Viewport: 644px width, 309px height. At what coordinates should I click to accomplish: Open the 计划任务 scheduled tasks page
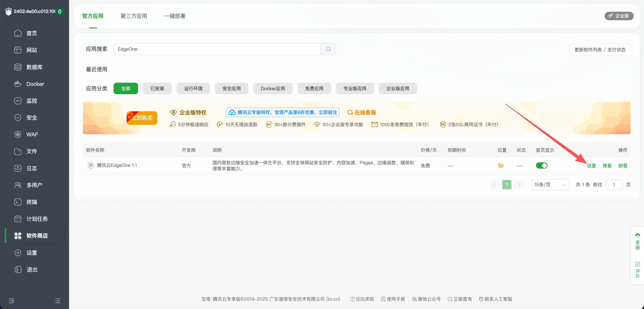(x=37, y=218)
